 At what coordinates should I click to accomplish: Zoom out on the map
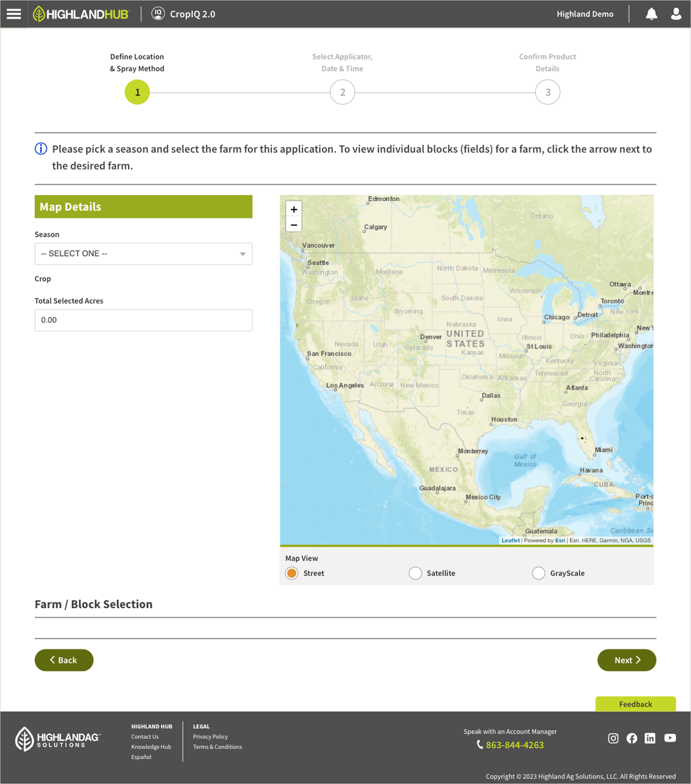pyautogui.click(x=294, y=225)
